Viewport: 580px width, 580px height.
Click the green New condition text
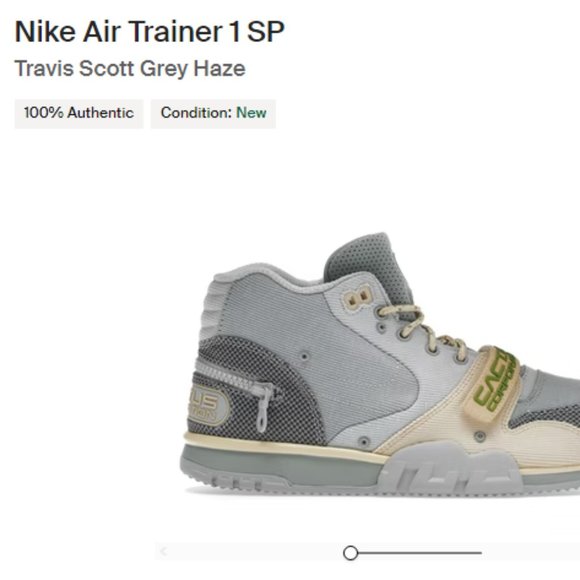(251, 113)
